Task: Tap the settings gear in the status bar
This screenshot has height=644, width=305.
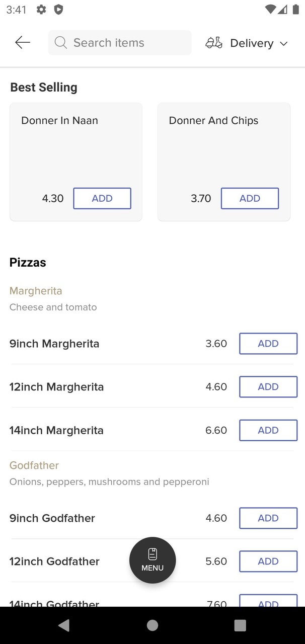Action: tap(41, 9)
